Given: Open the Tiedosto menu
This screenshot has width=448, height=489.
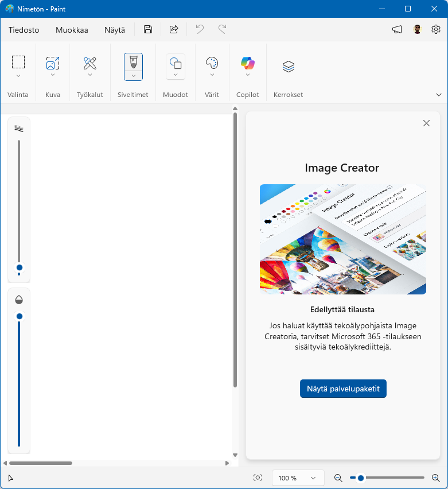Looking at the screenshot, I should (24, 30).
